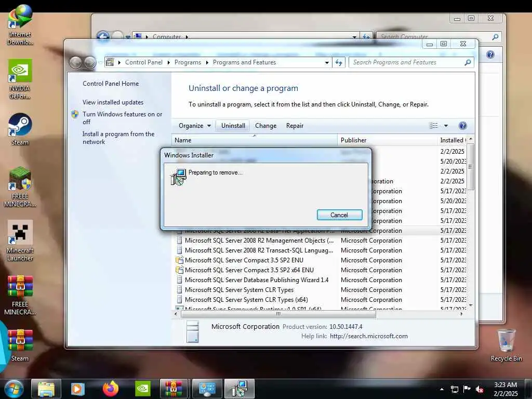Expand the address bar history dropdown
The height and width of the screenshot is (399, 532).
(x=327, y=62)
